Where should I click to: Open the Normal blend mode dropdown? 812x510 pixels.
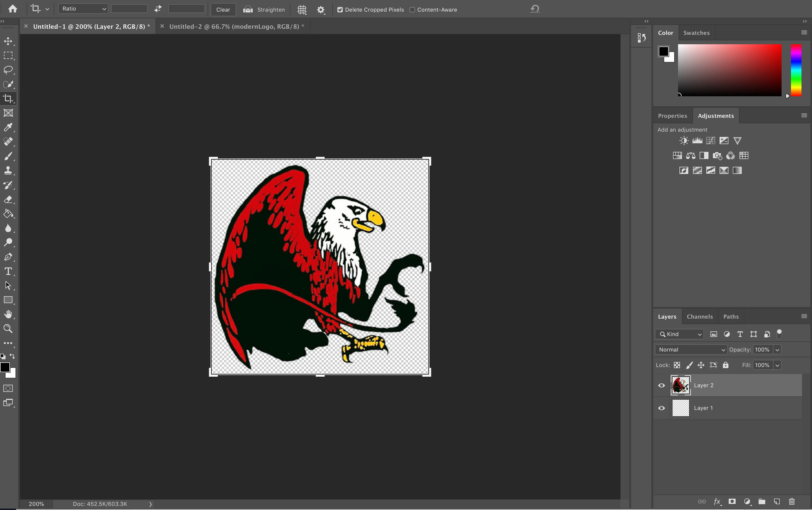(x=691, y=350)
